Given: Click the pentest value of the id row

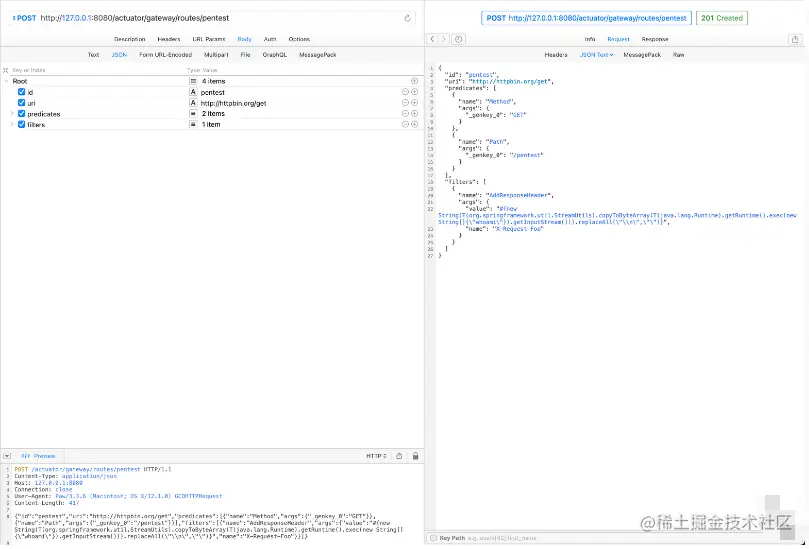Looking at the screenshot, I should (x=213, y=92).
